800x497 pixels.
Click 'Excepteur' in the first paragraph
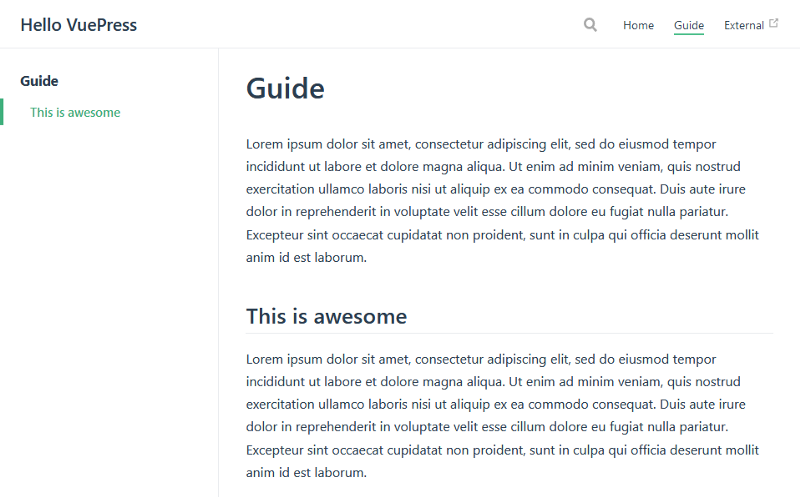[x=276, y=235]
